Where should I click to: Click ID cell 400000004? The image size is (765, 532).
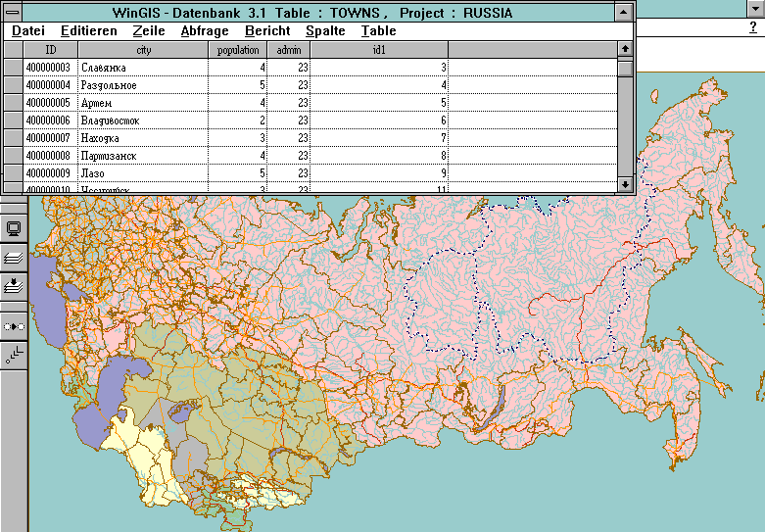tap(51, 85)
